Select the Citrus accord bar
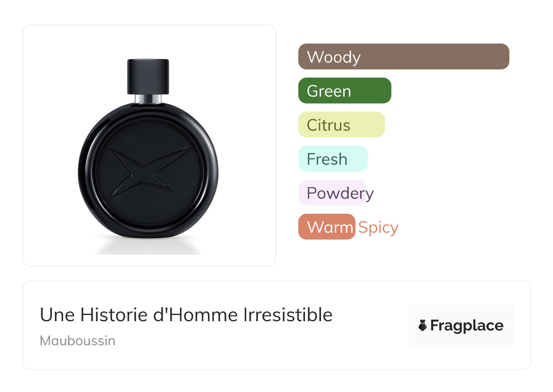553x392 pixels. (341, 125)
